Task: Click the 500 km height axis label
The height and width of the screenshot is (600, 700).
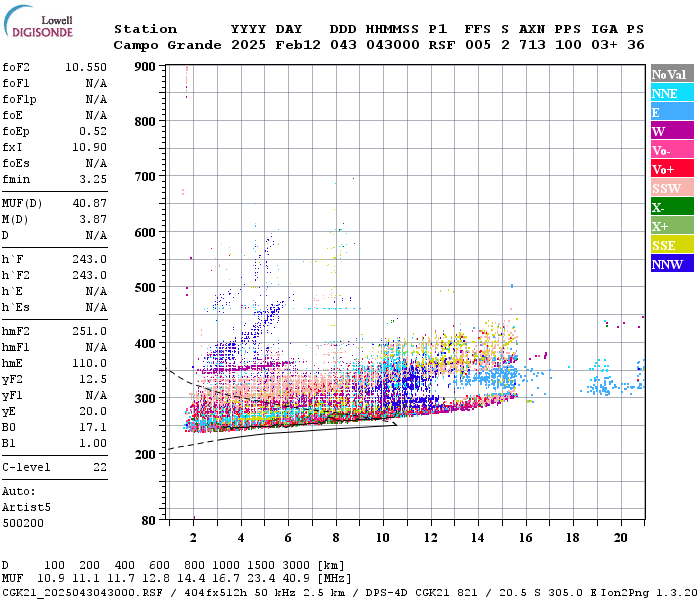Action: click(145, 288)
